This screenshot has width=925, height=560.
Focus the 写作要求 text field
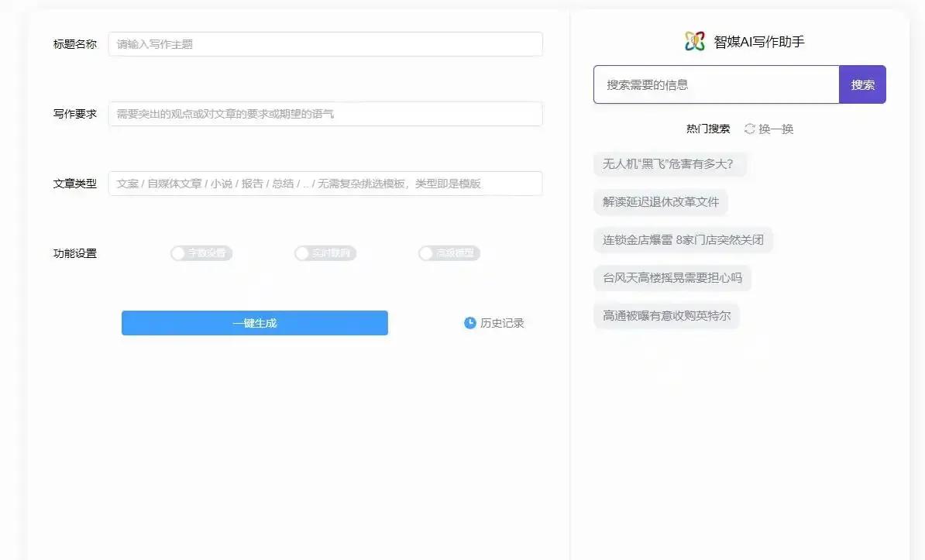pyautogui.click(x=325, y=114)
